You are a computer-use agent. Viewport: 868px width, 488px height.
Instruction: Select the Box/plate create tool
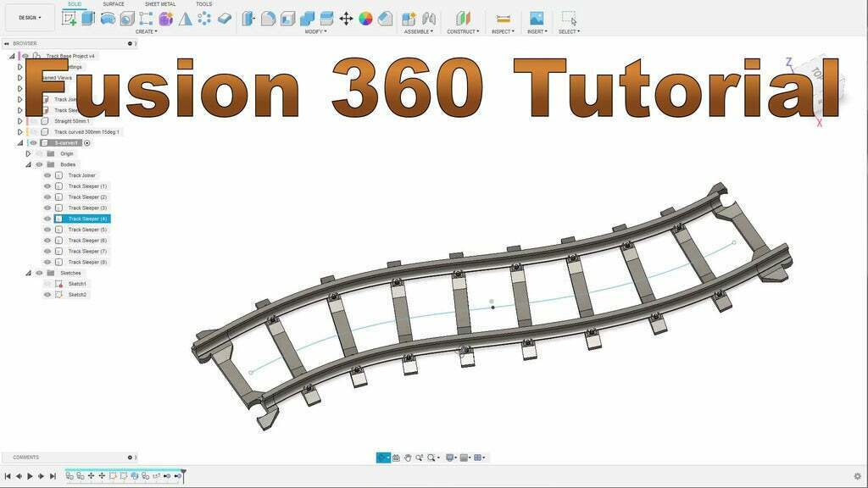pos(224,19)
